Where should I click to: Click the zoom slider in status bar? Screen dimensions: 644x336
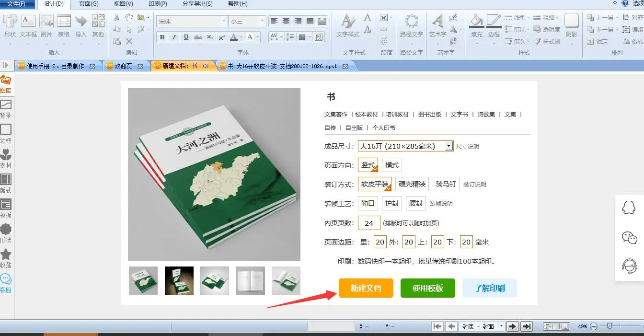pos(609,326)
